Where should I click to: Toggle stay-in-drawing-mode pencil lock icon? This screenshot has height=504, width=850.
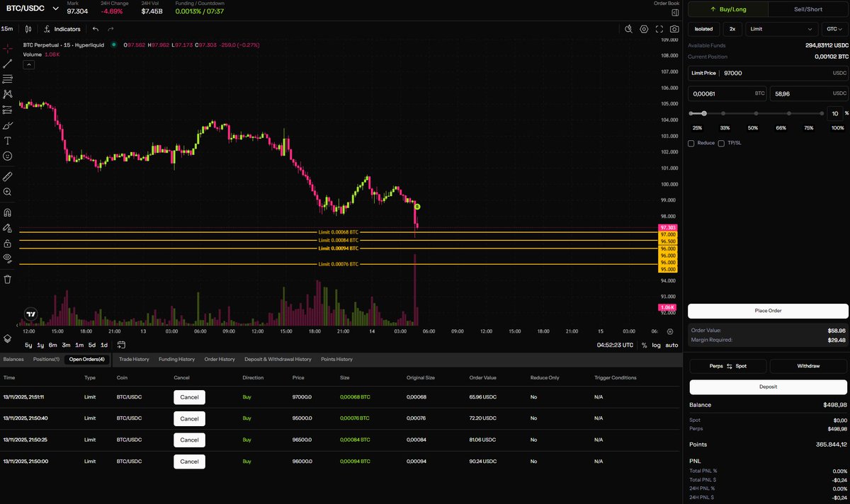tap(7, 228)
